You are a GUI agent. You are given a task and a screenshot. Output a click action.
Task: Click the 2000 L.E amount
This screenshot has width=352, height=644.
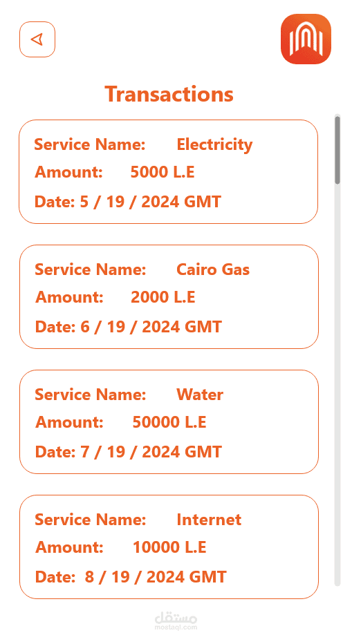point(163,297)
